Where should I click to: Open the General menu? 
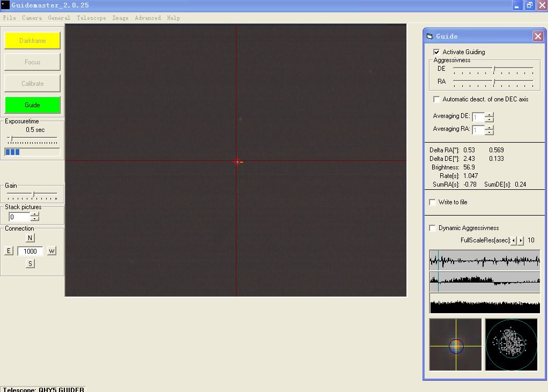(x=59, y=18)
